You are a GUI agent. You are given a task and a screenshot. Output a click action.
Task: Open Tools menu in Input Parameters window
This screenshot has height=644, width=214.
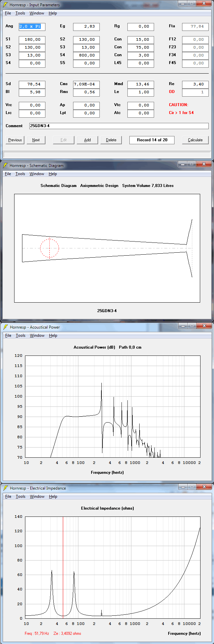(20, 13)
